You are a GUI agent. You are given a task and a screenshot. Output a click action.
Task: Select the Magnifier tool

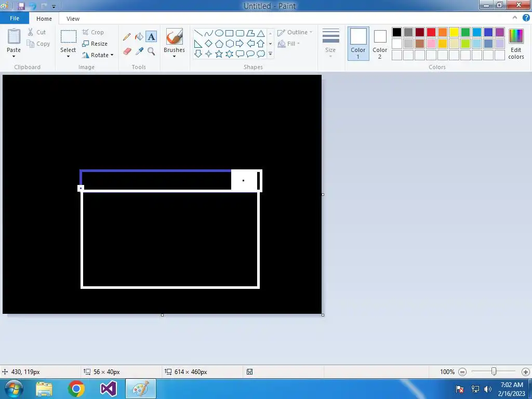pos(151,51)
